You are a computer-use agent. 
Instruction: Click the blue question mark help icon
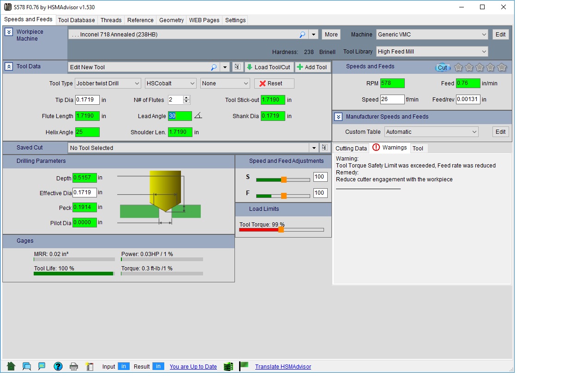pos(58,366)
